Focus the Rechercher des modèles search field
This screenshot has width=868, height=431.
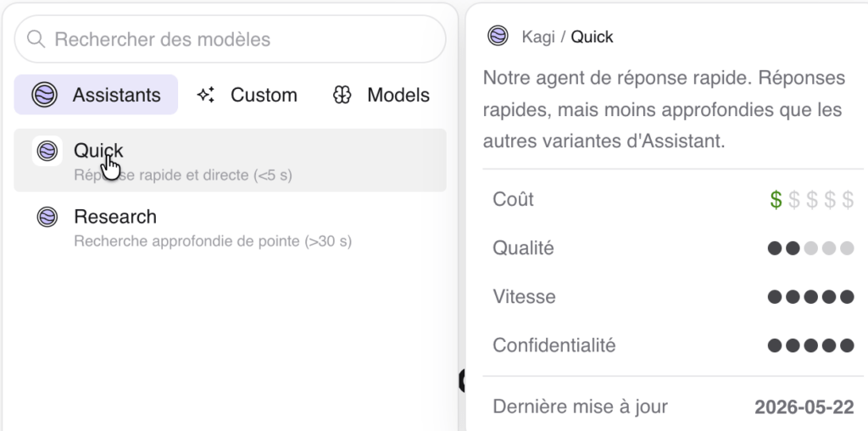pos(230,39)
